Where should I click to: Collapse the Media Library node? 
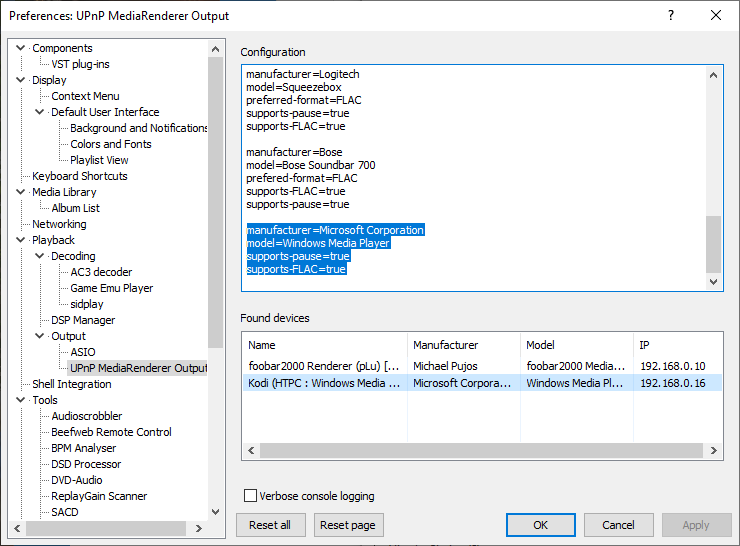20,192
